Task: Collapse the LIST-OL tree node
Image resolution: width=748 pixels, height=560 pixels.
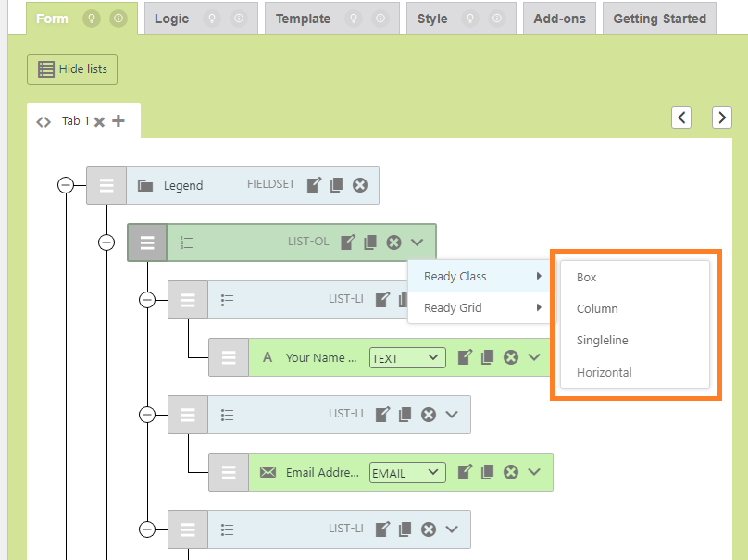Action: click(x=106, y=243)
